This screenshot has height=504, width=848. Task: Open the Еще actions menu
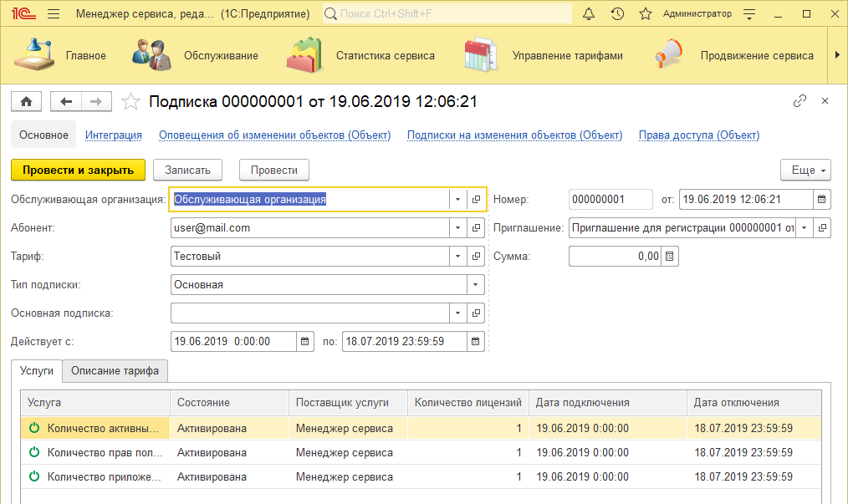805,170
